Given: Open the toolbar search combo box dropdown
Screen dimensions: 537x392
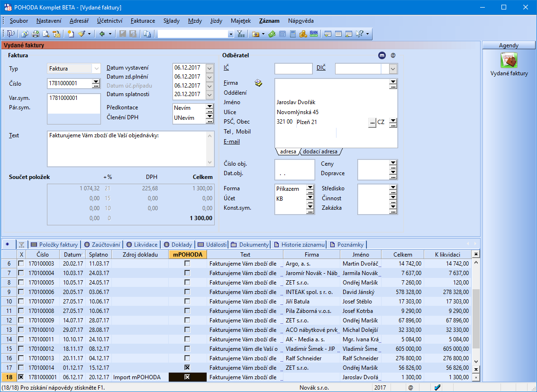Looking at the screenshot, I should (x=230, y=34).
